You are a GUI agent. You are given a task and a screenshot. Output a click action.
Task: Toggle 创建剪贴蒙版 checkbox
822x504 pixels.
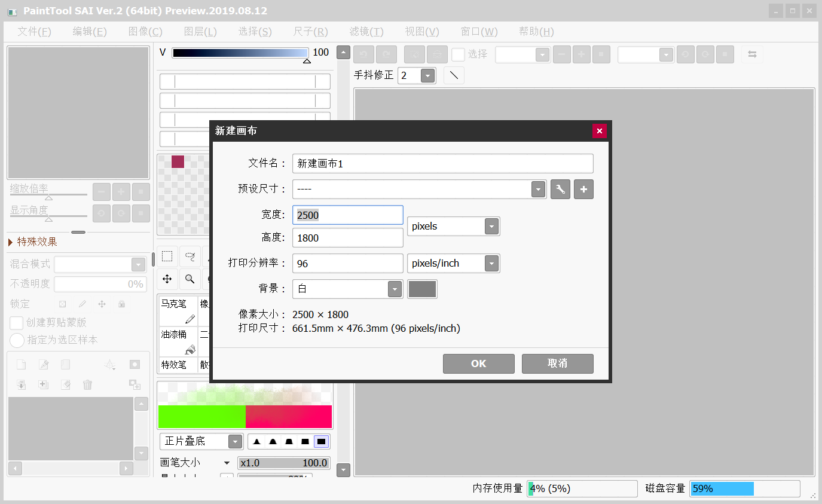click(x=17, y=323)
